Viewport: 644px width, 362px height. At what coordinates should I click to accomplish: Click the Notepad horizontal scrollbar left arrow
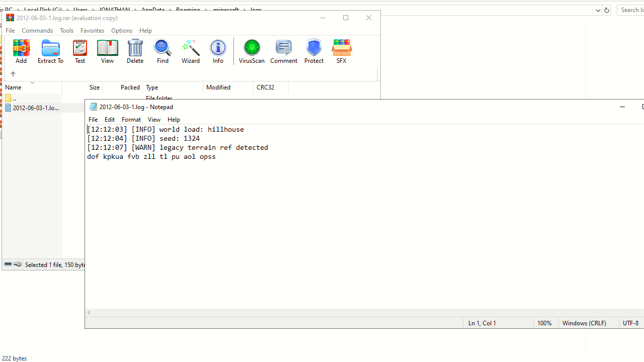[89, 313]
